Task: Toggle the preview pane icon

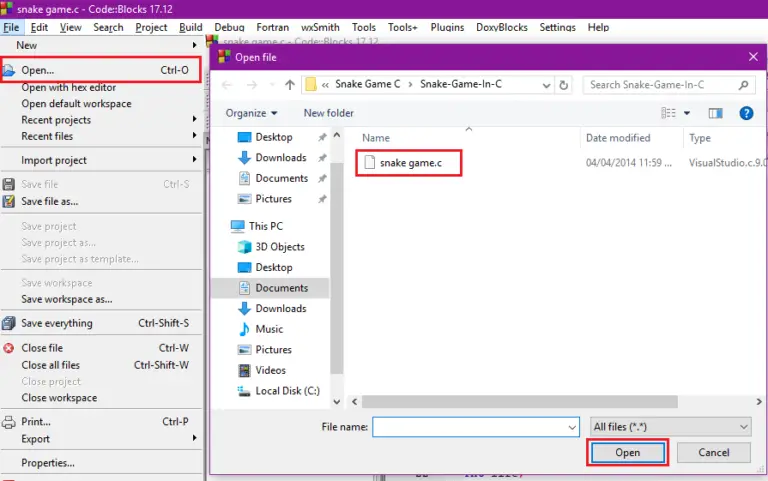Action: (x=715, y=113)
